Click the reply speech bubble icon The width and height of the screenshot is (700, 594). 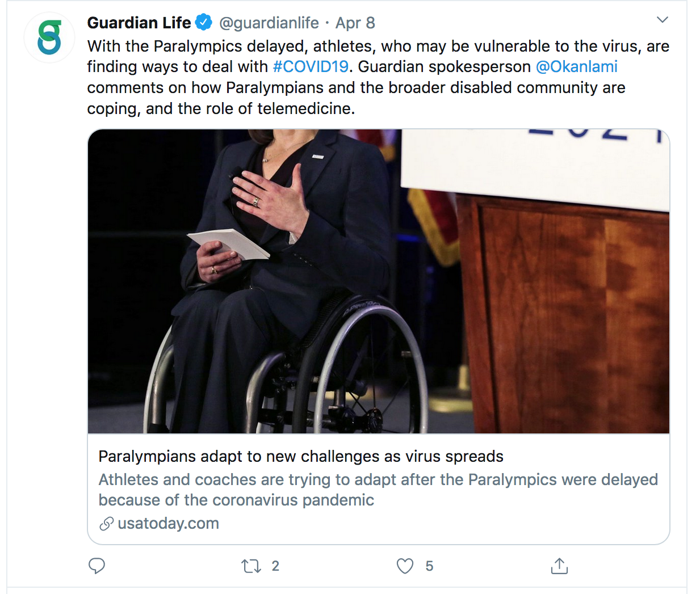point(97,566)
